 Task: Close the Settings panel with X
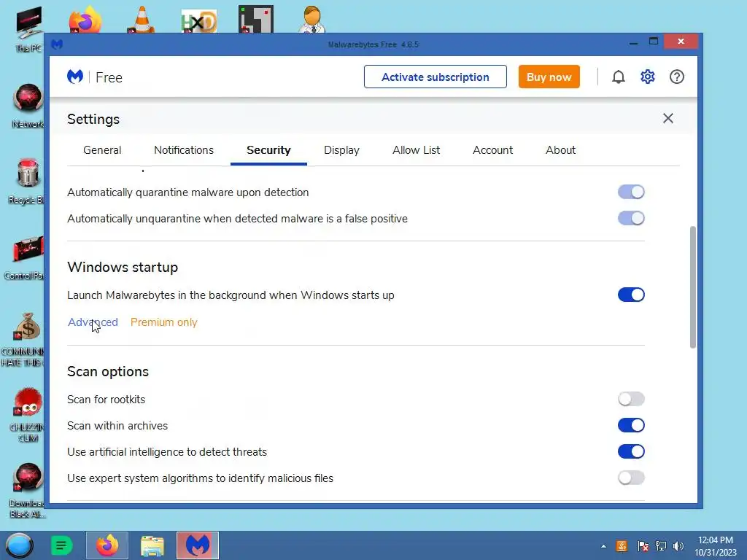668,118
